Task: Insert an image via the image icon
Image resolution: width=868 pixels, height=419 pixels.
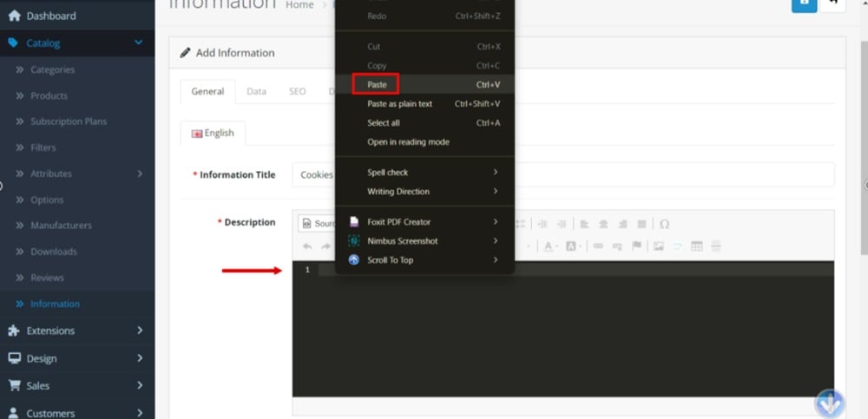Action: tap(658, 246)
